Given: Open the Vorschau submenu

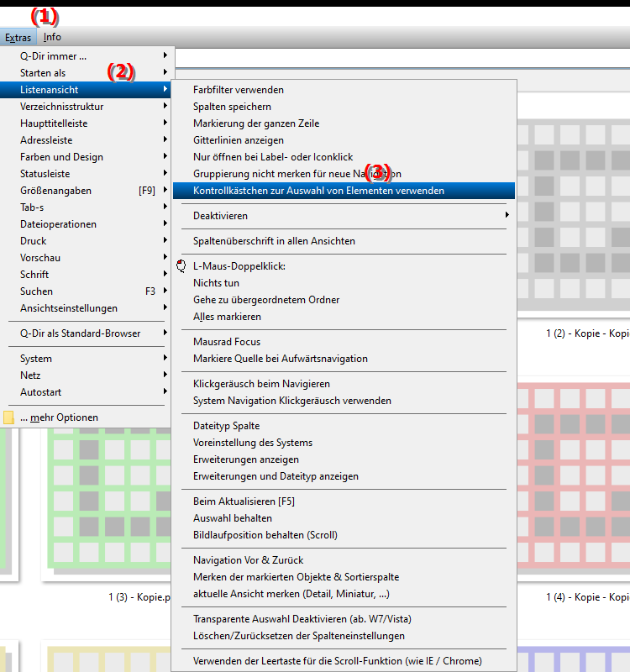Looking at the screenshot, I should [x=86, y=258].
